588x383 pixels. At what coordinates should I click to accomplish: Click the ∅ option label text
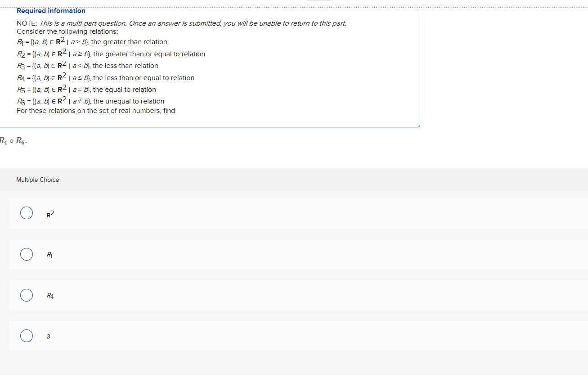click(48, 336)
